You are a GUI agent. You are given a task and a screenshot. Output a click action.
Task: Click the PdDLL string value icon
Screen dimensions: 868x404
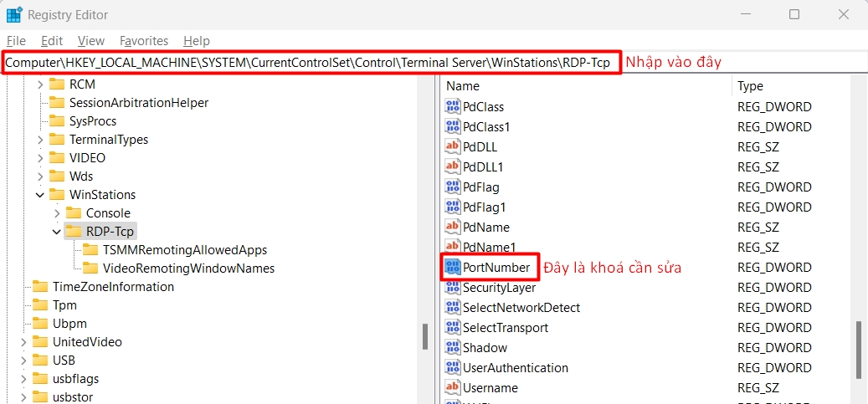click(453, 147)
